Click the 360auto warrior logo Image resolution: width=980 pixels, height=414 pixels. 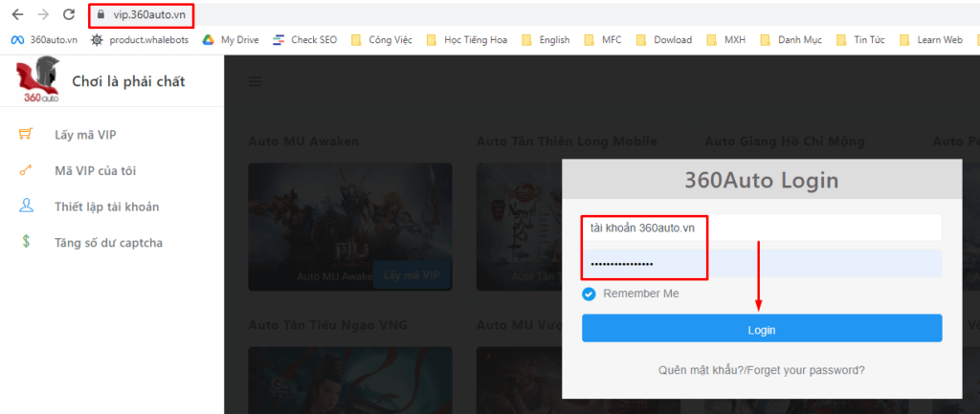(x=37, y=80)
